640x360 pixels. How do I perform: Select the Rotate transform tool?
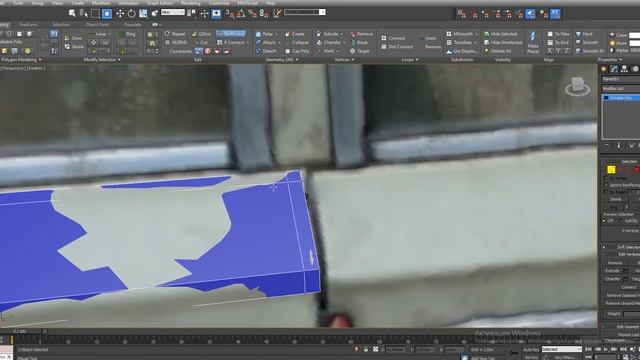[x=131, y=13]
